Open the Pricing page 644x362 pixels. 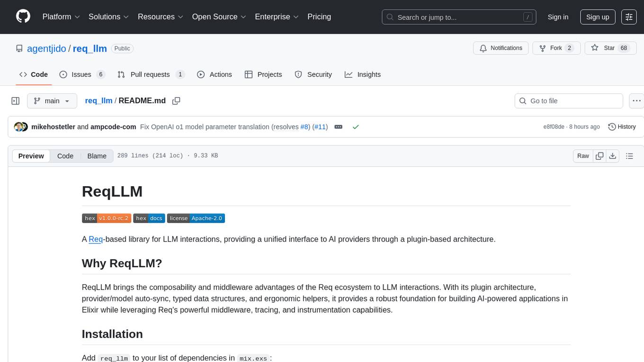[x=319, y=17]
